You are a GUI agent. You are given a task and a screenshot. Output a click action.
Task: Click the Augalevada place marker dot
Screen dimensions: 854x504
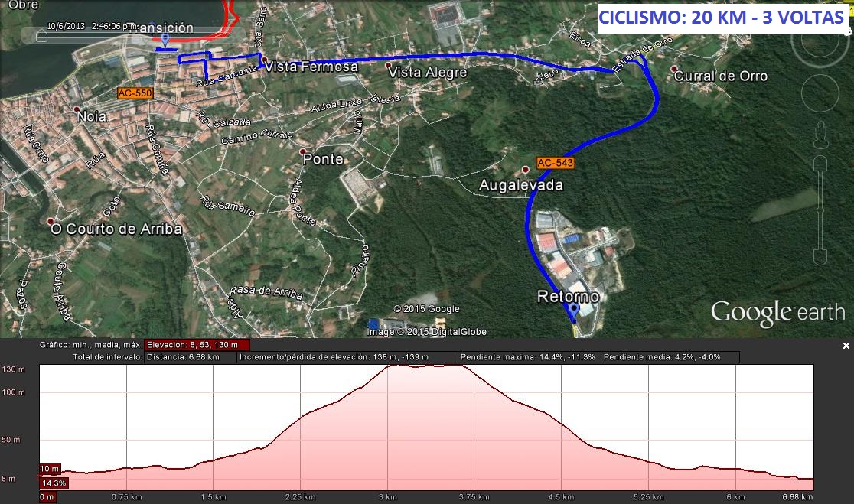point(525,169)
